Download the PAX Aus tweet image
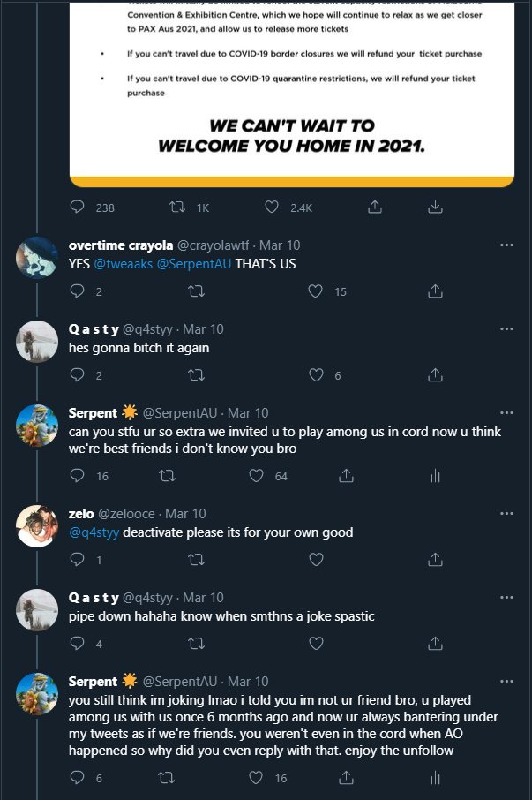532x800 pixels. (x=434, y=207)
